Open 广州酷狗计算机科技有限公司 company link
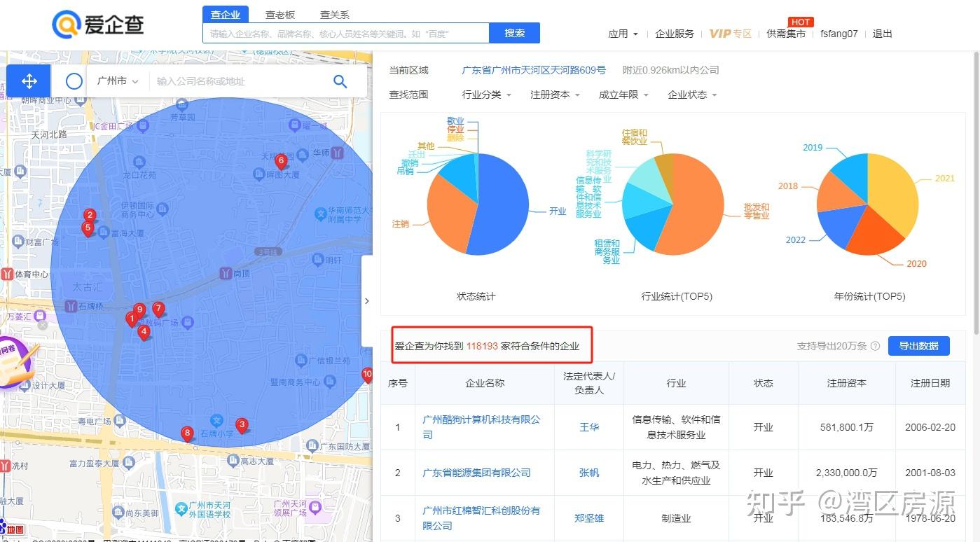The height and width of the screenshot is (542, 980). click(481, 427)
